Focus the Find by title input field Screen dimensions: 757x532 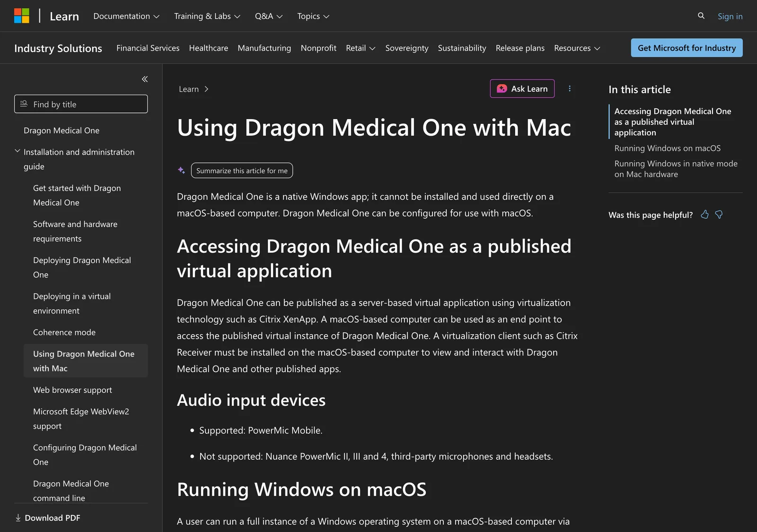[x=81, y=104]
